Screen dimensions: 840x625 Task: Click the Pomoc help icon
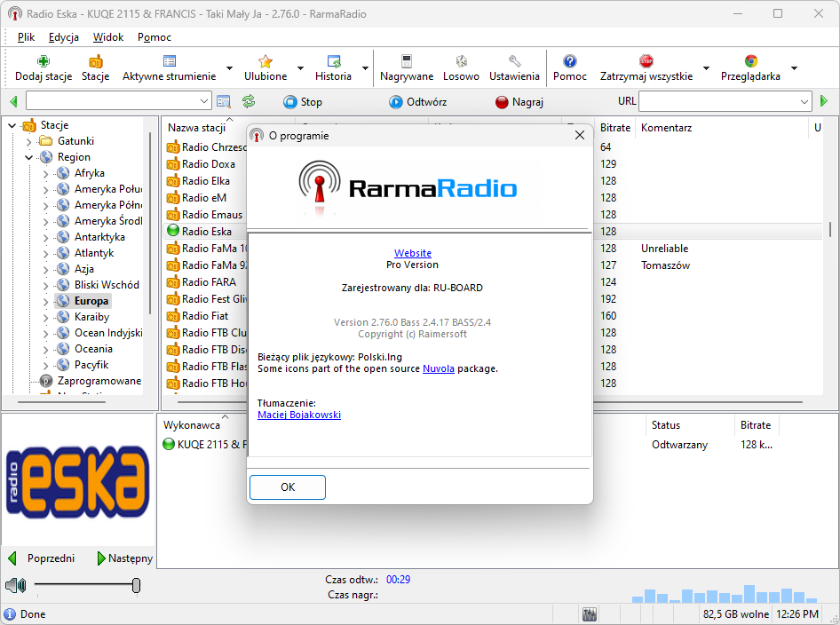pos(570,61)
